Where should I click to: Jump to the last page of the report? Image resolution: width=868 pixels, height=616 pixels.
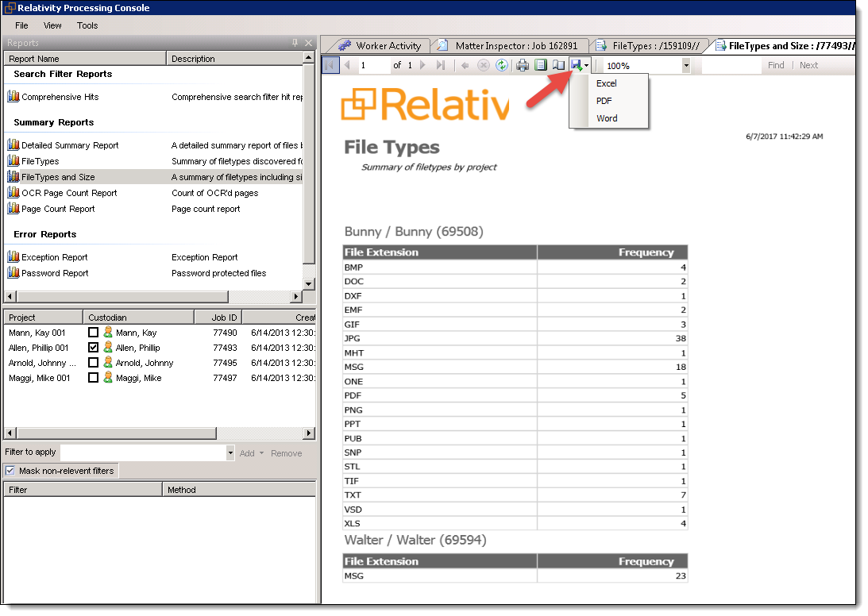click(440, 64)
